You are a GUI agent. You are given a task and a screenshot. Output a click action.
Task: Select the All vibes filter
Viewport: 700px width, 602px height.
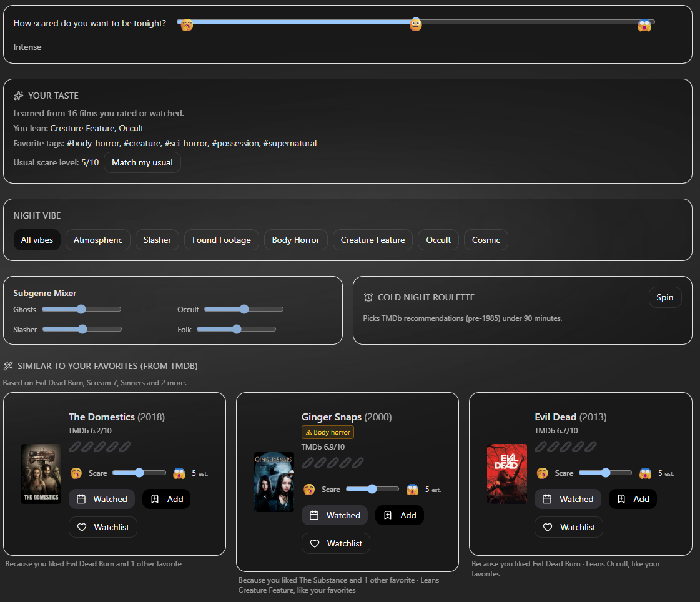click(x=37, y=240)
